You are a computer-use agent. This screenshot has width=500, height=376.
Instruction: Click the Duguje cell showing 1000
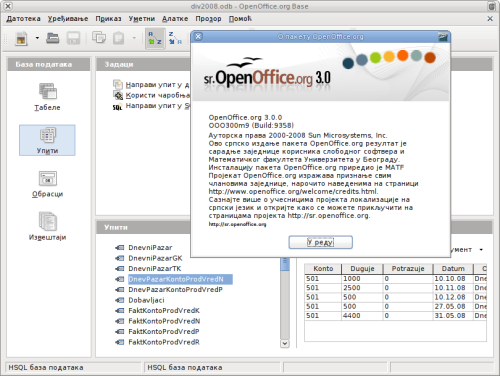point(362,279)
